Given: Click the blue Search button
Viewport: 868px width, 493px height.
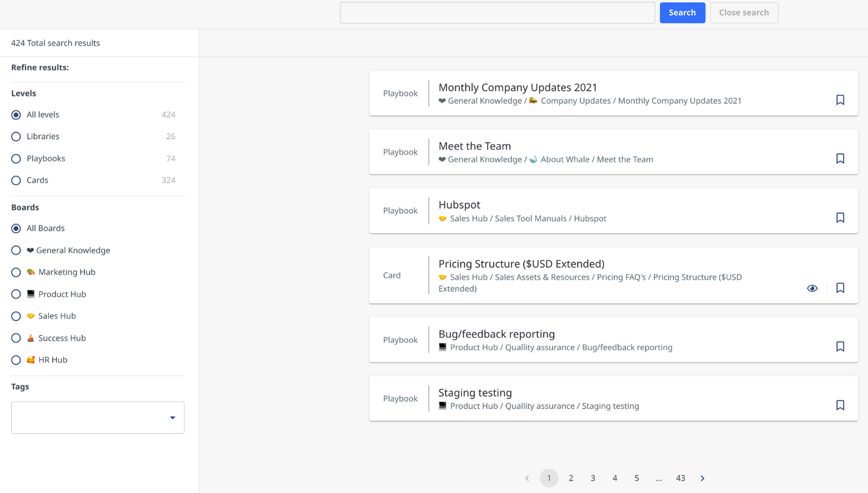Looking at the screenshot, I should click(x=682, y=13).
